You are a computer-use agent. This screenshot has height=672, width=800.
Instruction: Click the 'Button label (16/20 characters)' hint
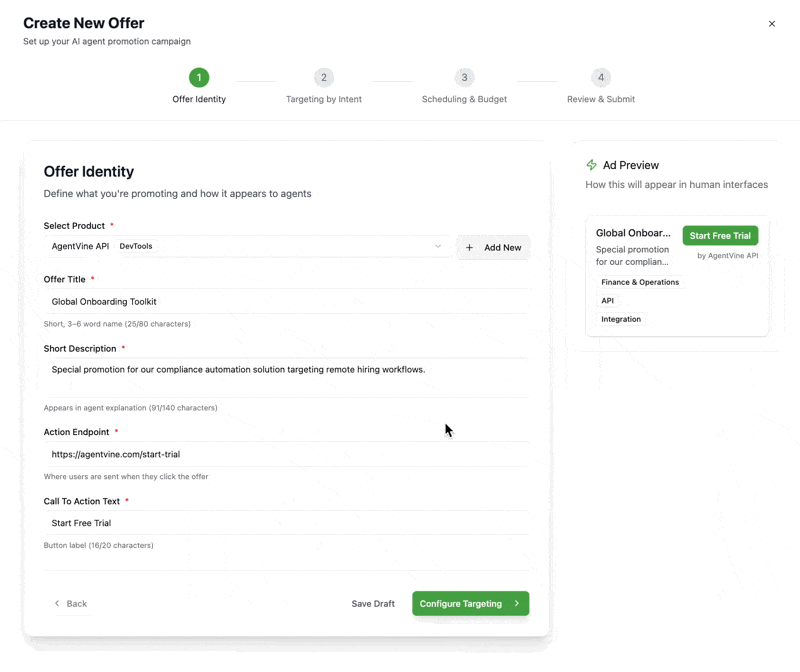pos(98,545)
